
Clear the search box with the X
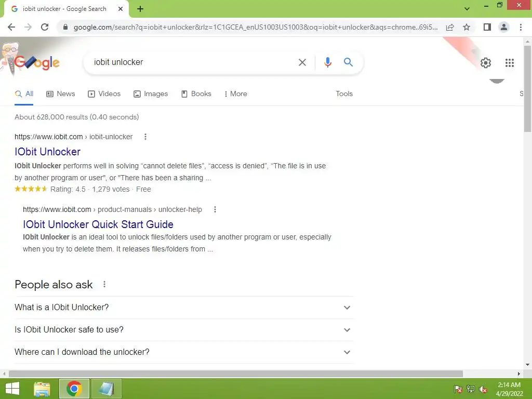pos(302,62)
